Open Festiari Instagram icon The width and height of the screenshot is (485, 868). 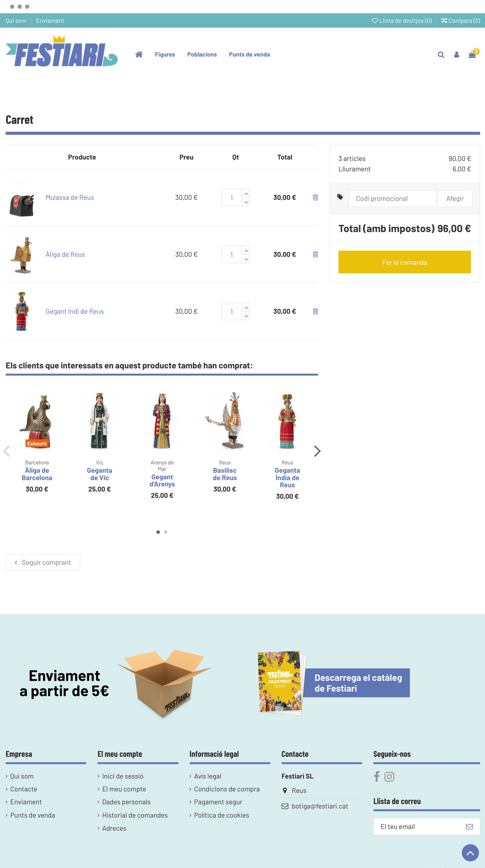point(389,777)
